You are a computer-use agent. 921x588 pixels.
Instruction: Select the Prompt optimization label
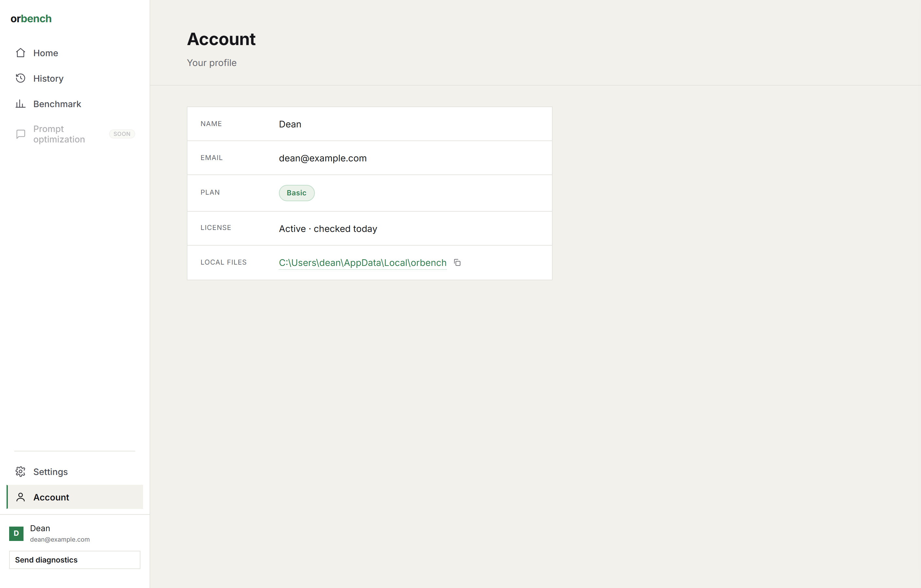click(x=59, y=134)
